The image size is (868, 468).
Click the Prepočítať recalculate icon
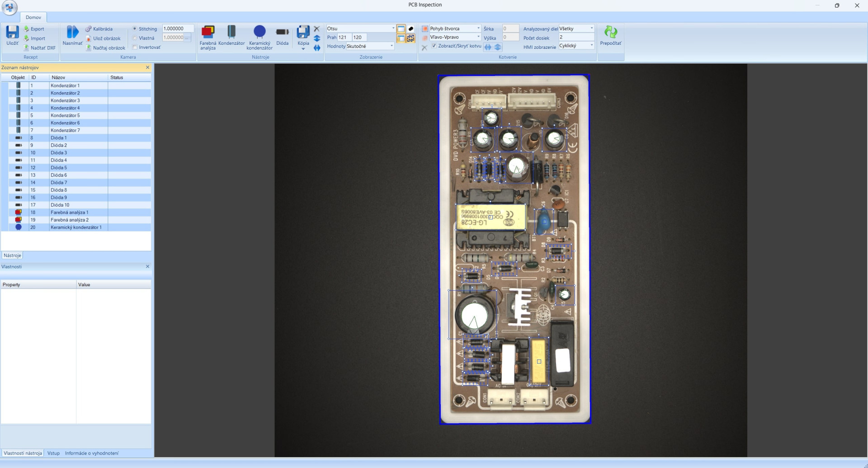[x=610, y=33]
